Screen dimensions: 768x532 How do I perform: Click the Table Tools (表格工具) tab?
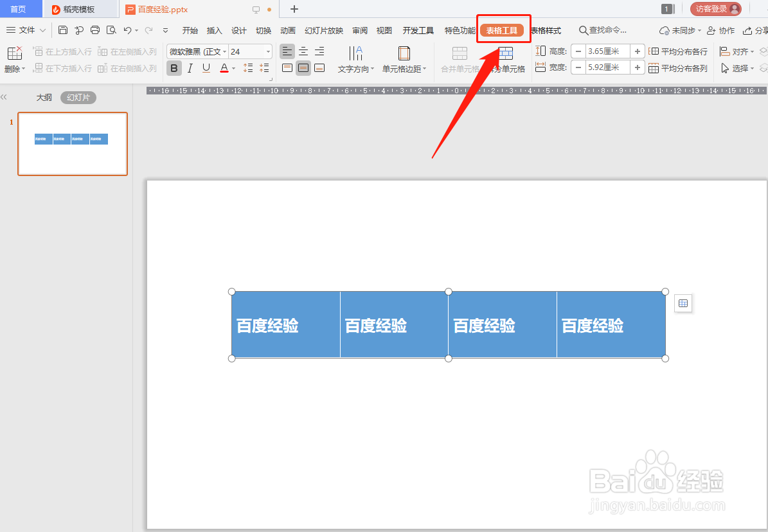pyautogui.click(x=501, y=30)
